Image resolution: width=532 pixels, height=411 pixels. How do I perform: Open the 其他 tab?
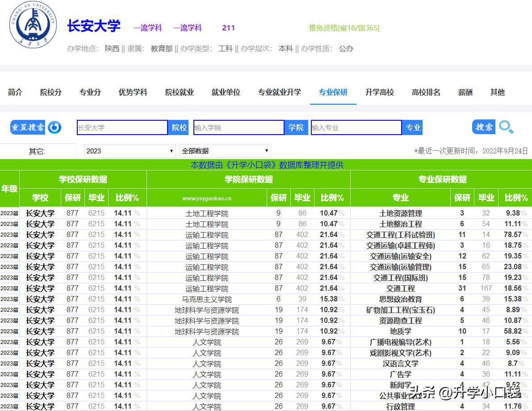pyautogui.click(x=498, y=92)
